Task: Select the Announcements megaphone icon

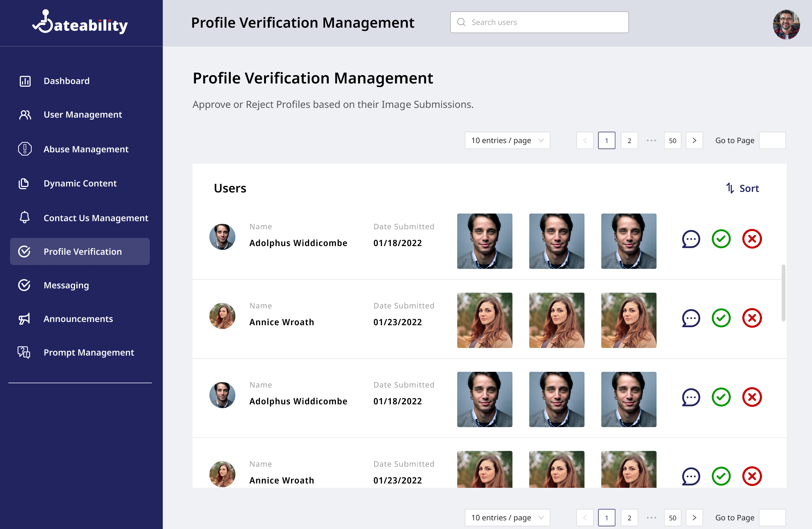Action: (24, 319)
